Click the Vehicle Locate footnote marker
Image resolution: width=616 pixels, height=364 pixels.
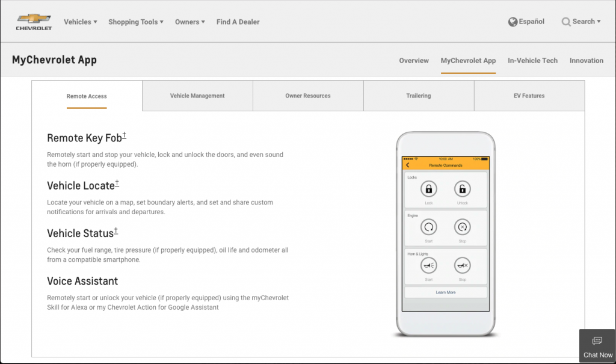point(117,183)
